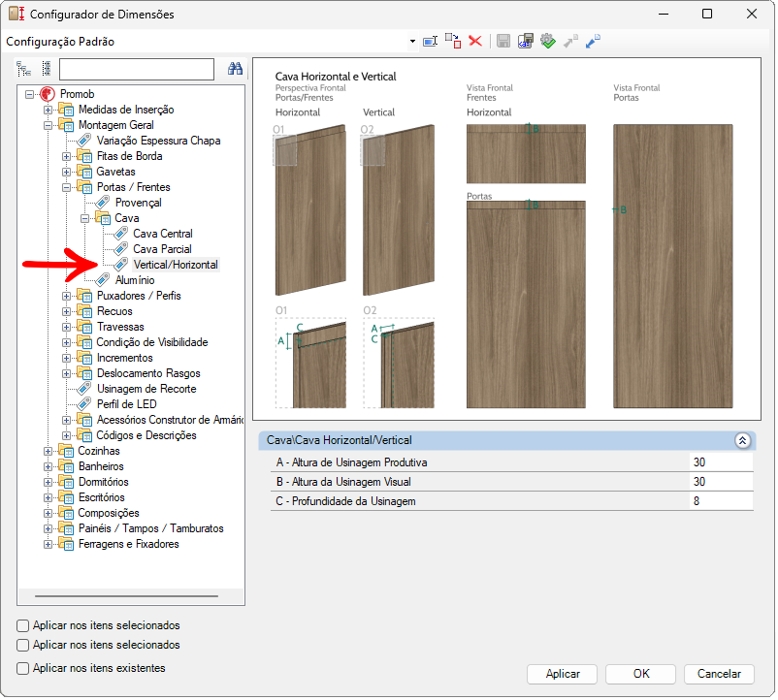
Task: Click the gear with green checkmark icon
Action: pos(547,41)
